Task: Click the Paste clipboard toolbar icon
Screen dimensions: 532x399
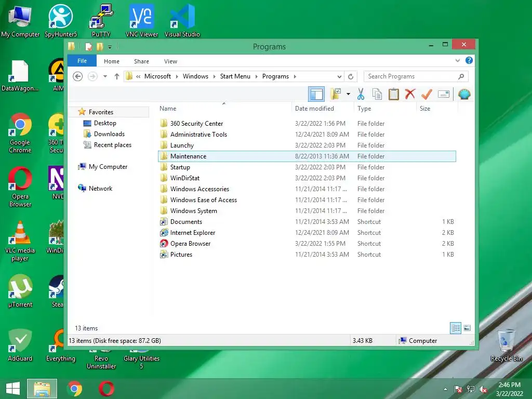Action: [394, 95]
